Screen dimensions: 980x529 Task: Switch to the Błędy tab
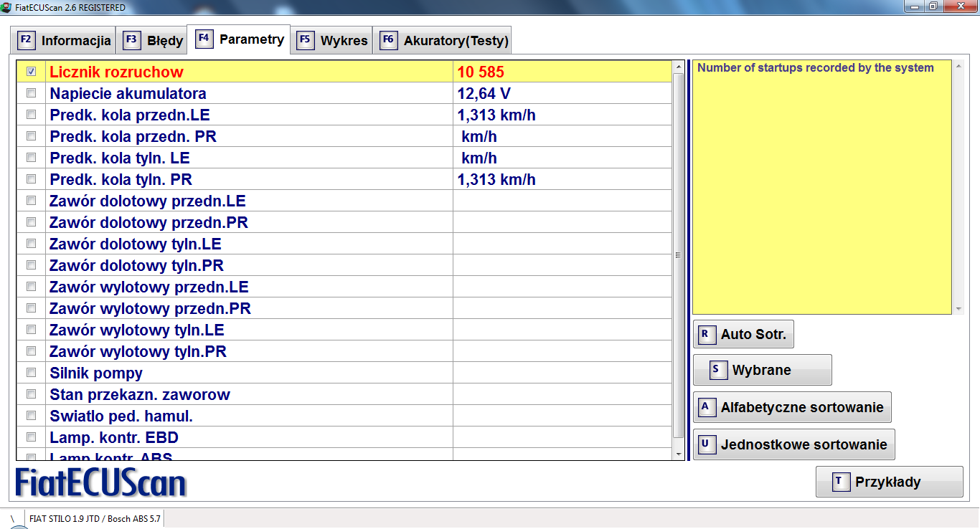tap(151, 40)
